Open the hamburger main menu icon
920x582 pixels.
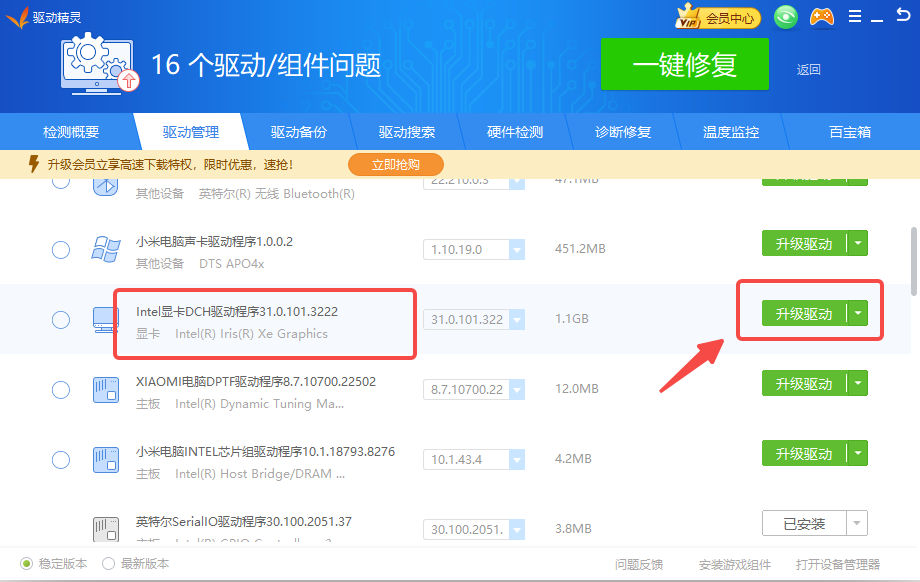click(x=854, y=17)
